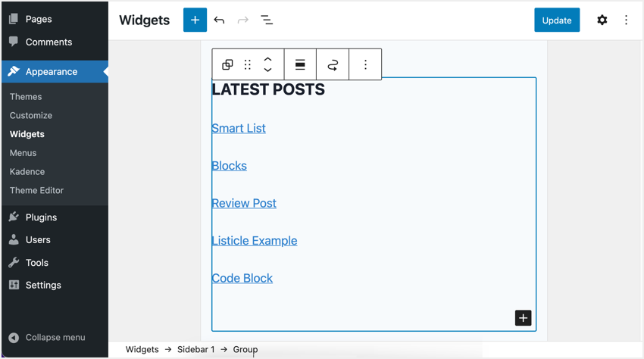Change the block alignment
This screenshot has width=644, height=359.
pyautogui.click(x=300, y=65)
